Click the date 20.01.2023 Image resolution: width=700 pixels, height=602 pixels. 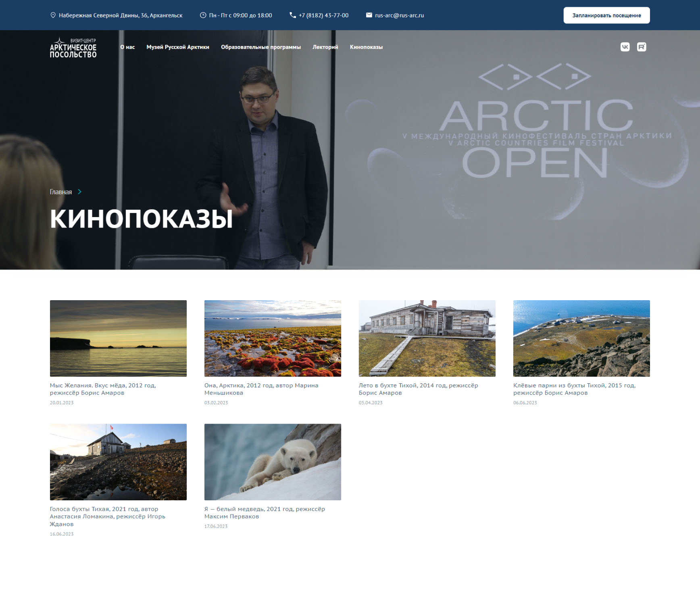(62, 403)
